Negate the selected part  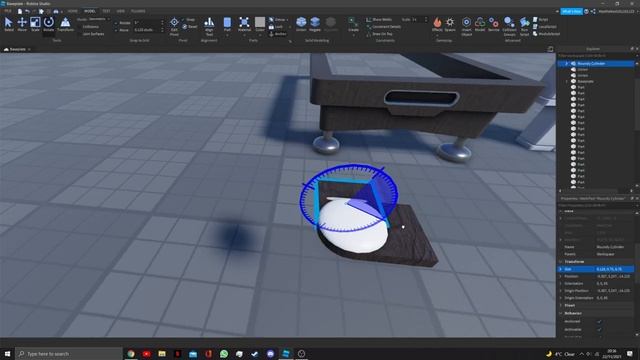[315, 24]
